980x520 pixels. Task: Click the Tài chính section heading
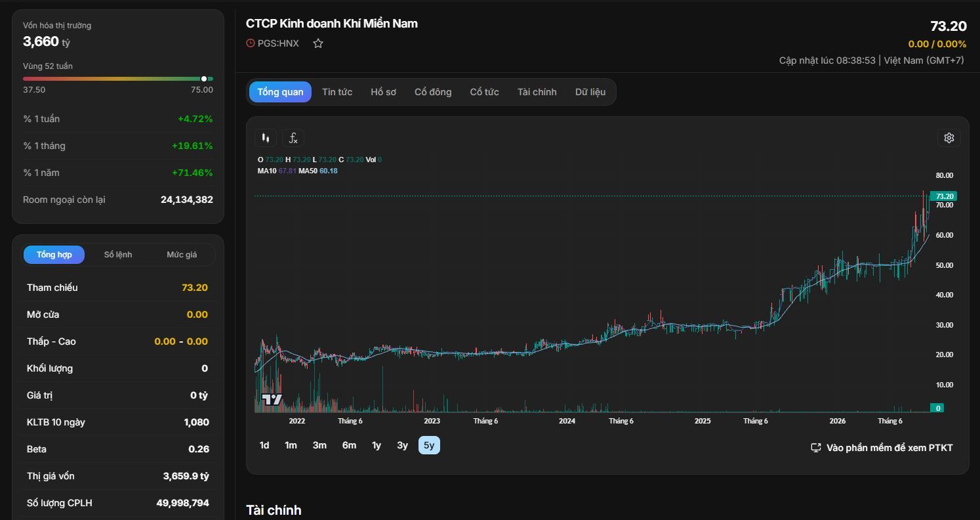(274, 510)
